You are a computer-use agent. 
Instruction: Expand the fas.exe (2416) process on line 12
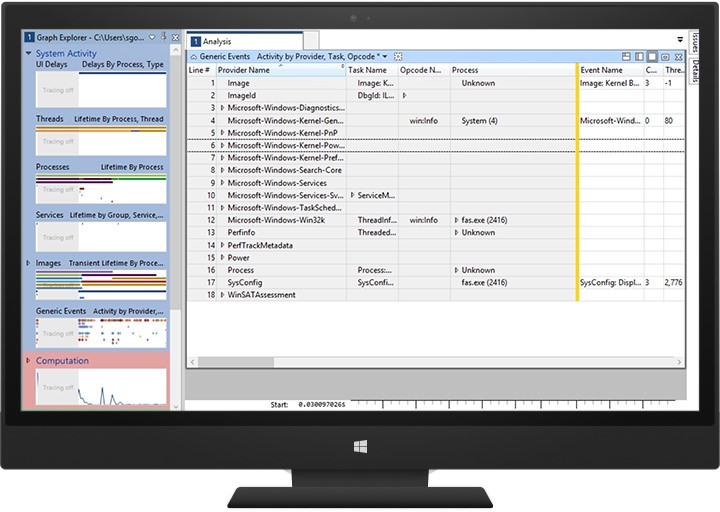(456, 220)
